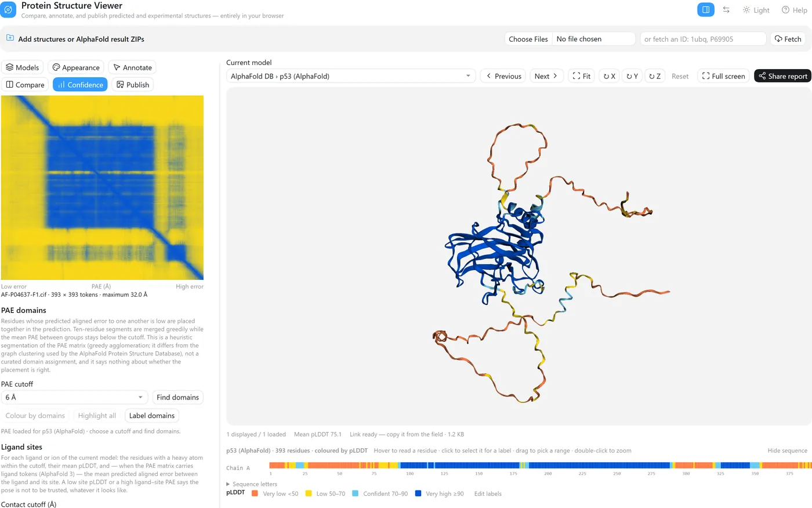Rotate the structure around Z axis
The image size is (812, 508).
655,76
